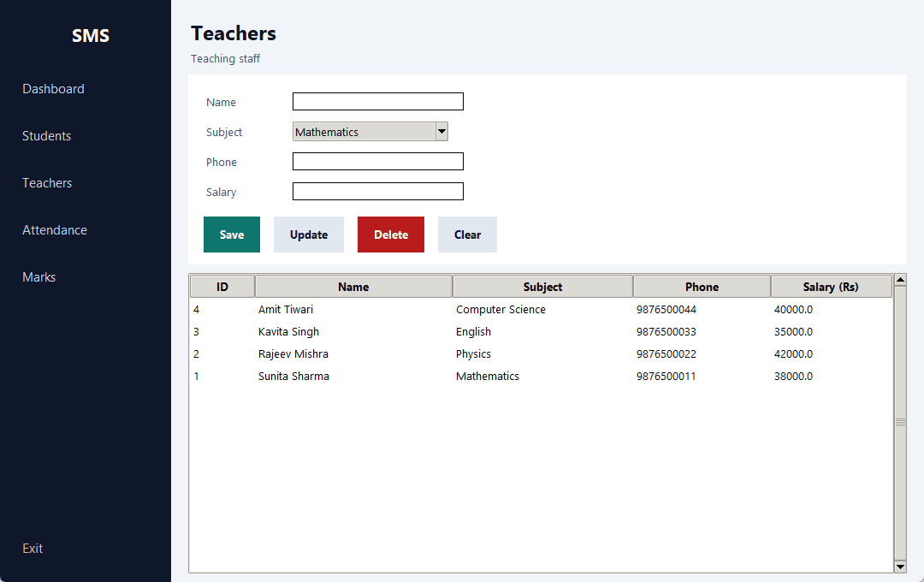Open the Dashboard page in sidebar

coord(53,89)
